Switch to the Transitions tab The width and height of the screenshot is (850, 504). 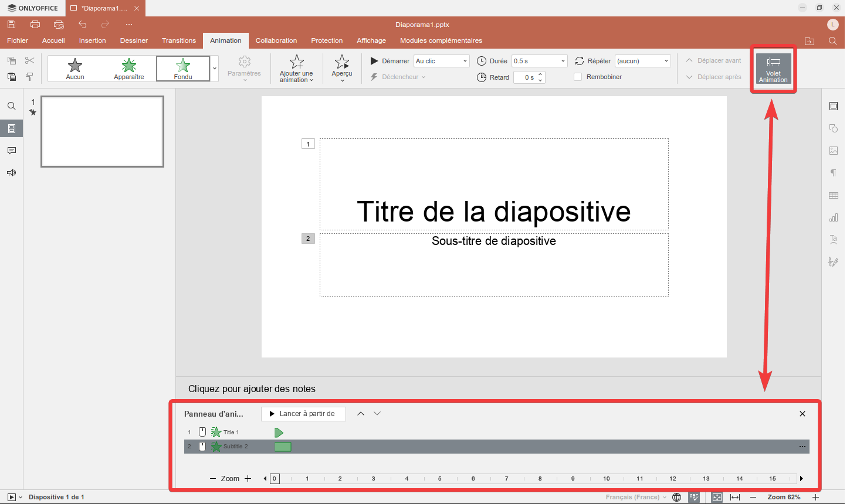(179, 40)
